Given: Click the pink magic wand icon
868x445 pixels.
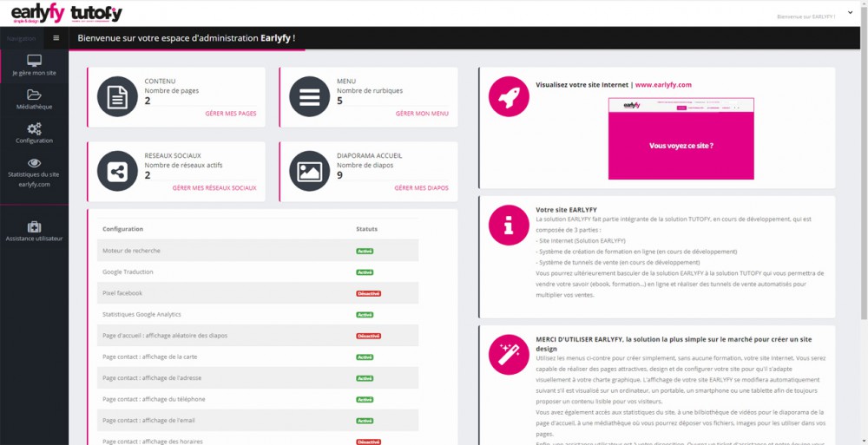Looking at the screenshot, I should click(509, 354).
